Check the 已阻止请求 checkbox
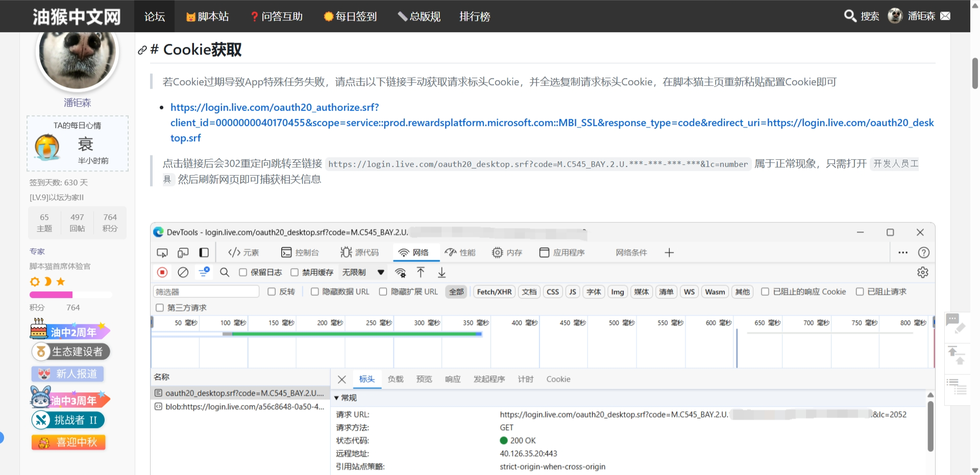980x475 pixels. 860,292
